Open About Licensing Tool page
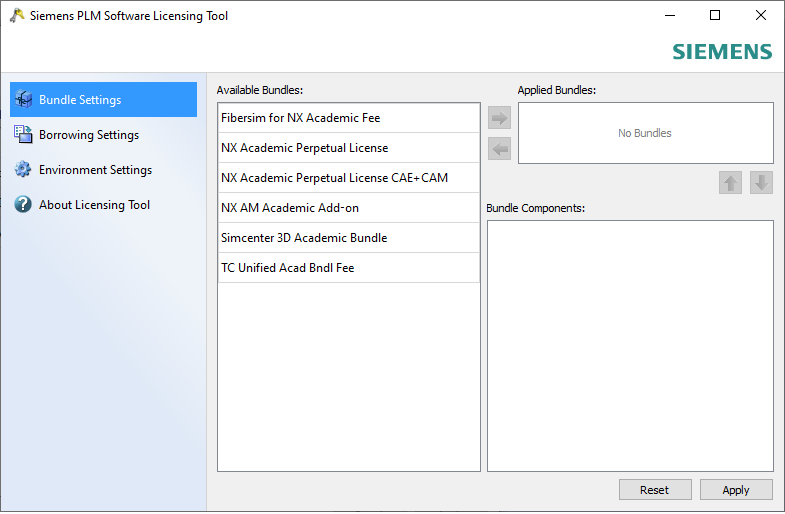Image resolution: width=785 pixels, height=514 pixels. click(x=94, y=205)
